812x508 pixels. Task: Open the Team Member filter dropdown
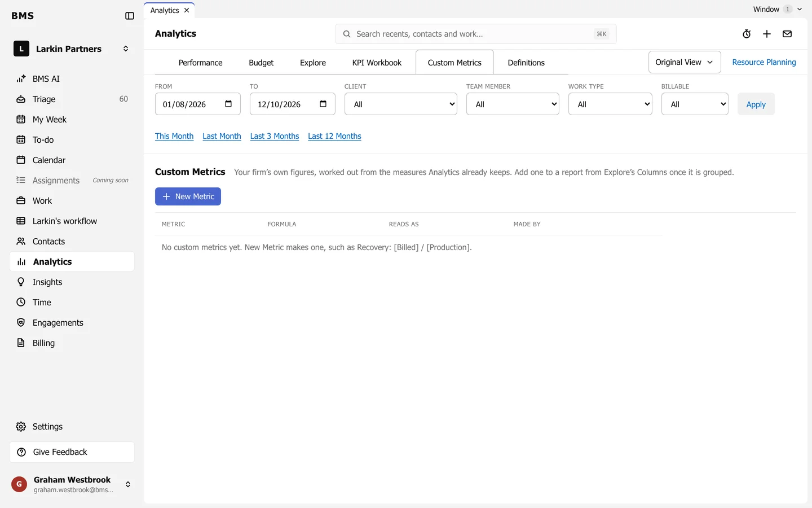coord(513,104)
